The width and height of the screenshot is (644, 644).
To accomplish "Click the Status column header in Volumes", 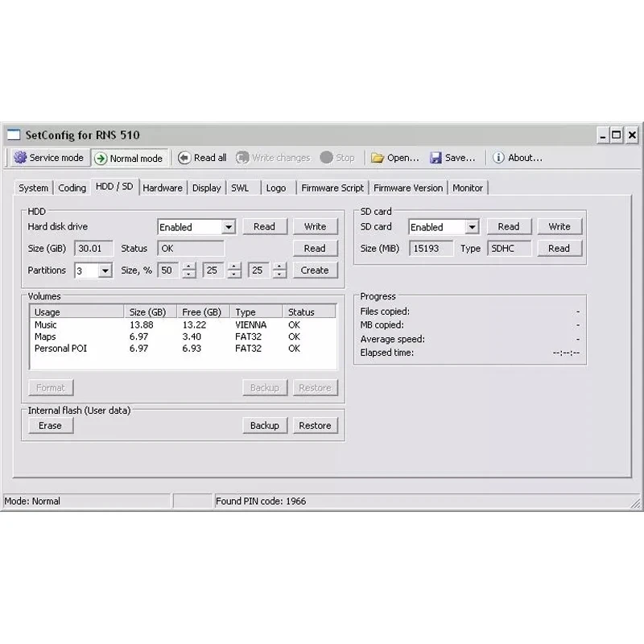I will point(309,312).
